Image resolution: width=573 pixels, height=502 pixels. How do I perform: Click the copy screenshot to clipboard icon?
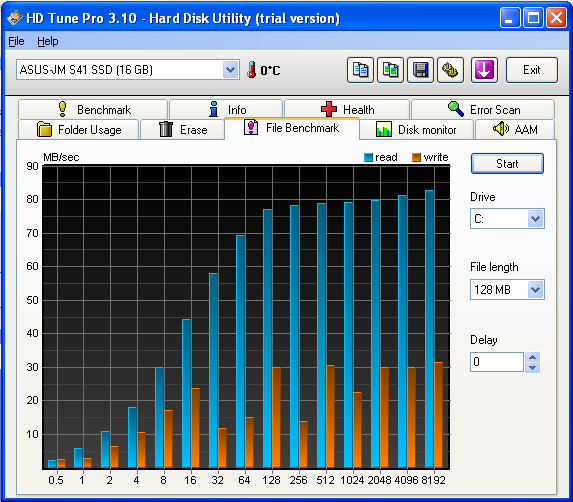click(390, 70)
